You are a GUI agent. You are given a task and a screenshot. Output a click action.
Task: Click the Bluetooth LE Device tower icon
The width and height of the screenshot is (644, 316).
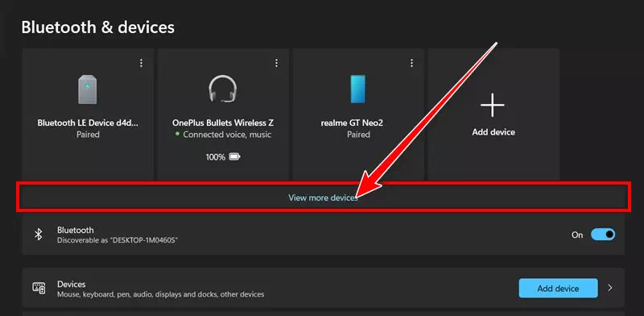click(88, 89)
